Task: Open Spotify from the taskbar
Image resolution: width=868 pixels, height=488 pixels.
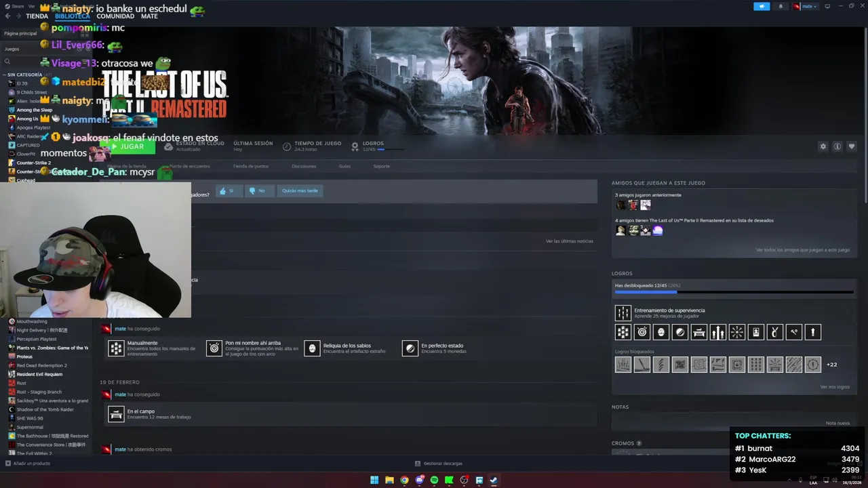Action: 434,480
